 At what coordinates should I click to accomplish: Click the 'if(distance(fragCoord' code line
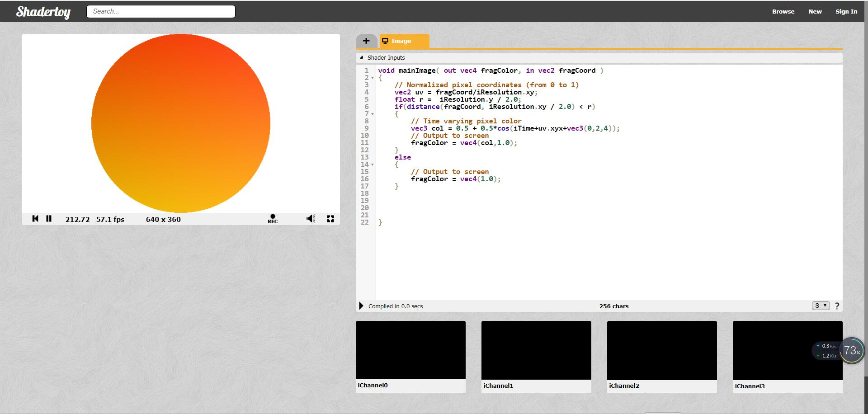tap(495, 107)
